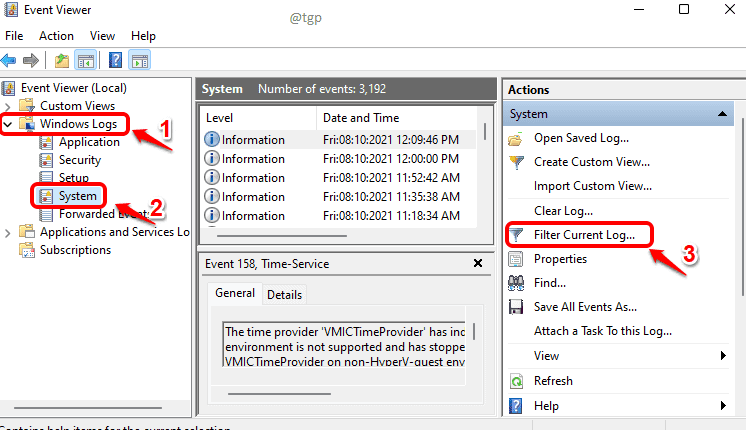Click the event list horizontal scrollbar
This screenshot has width=746, height=430.
(282, 235)
